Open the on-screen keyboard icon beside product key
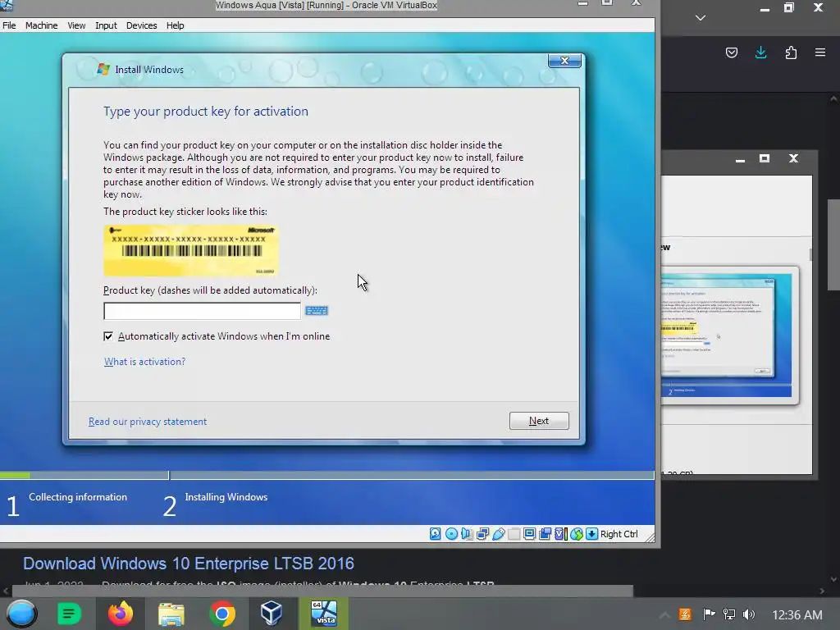The height and width of the screenshot is (630, 840). tap(316, 311)
